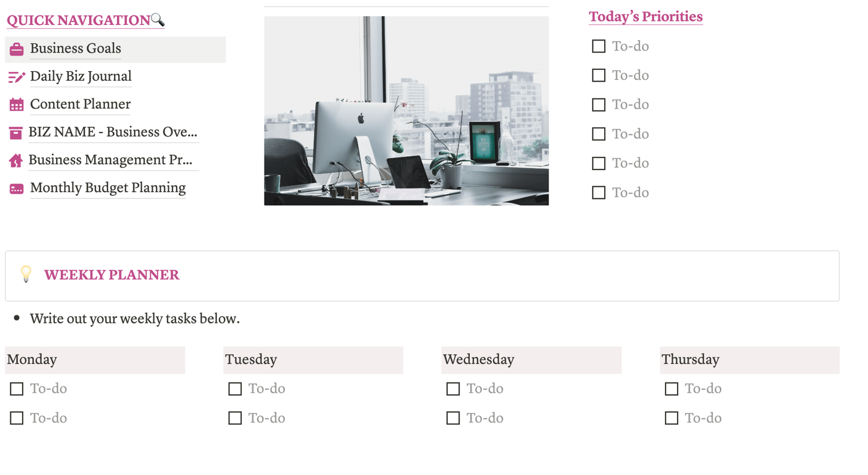Open the Monthly Budget Planning page

108,188
